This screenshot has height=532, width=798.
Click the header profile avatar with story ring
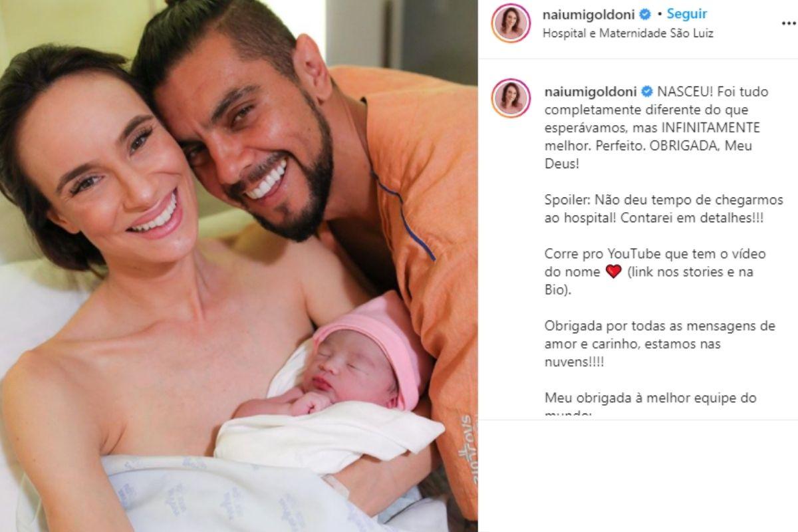(511, 23)
